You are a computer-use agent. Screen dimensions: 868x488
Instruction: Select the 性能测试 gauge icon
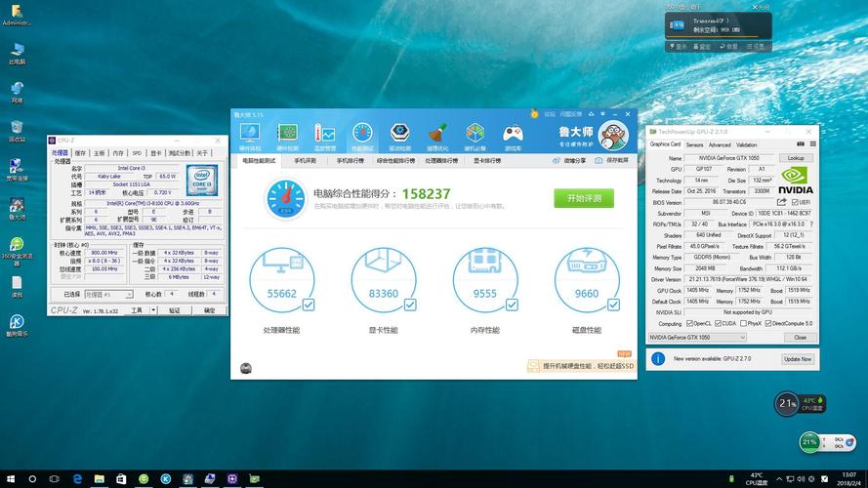point(362,137)
